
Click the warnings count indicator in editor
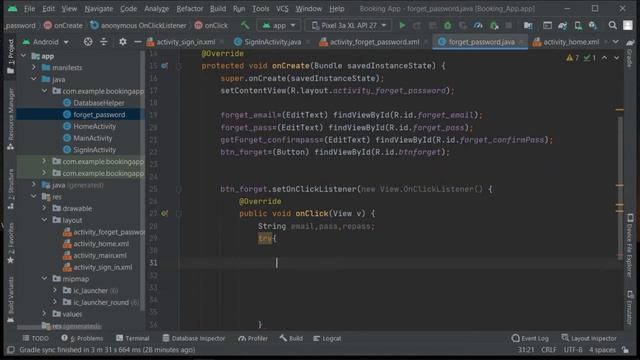point(572,58)
